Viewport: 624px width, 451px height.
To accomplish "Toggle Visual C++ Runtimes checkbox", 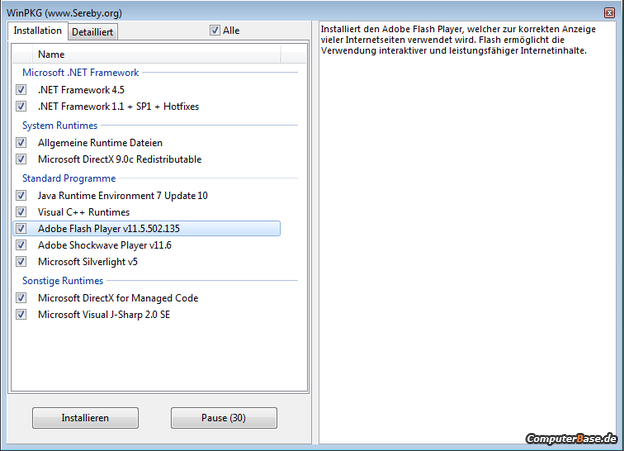I will pos(21,212).
